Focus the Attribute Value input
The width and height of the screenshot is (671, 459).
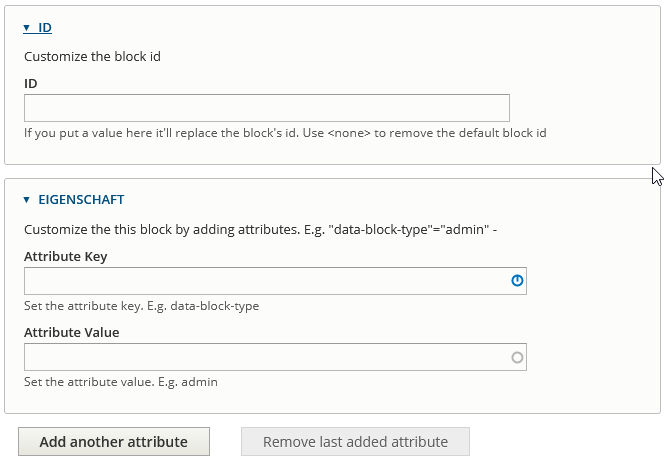[x=265, y=357]
